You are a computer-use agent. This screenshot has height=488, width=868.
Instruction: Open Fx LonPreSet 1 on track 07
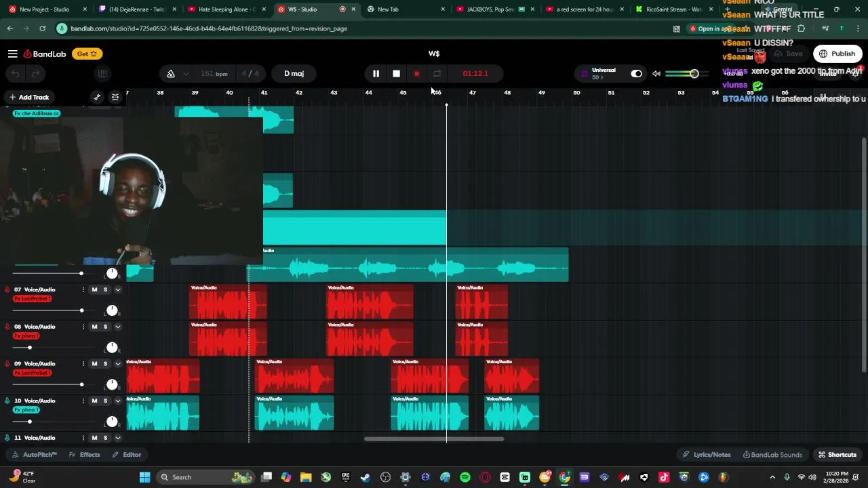32,299
